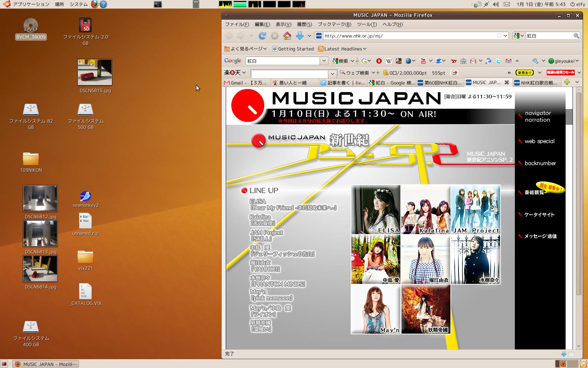Launch Firefox from the top panel
Image resolution: width=588 pixels, height=368 pixels.
pyautogui.click(x=94, y=4)
